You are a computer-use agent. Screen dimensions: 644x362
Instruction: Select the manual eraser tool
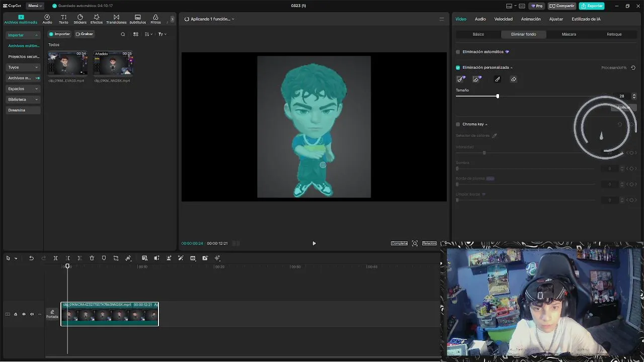[514, 79]
